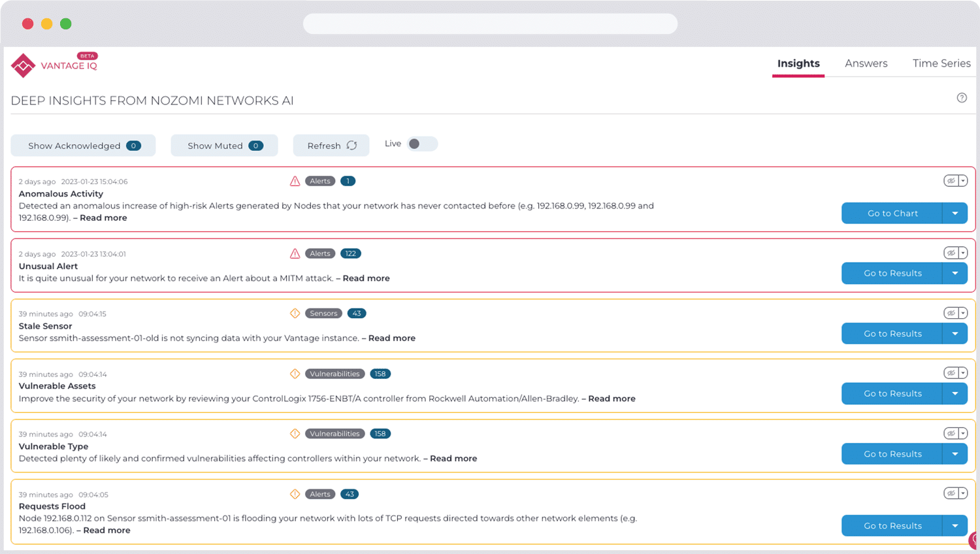Mute the Vulnerable Assets insight

(x=951, y=373)
